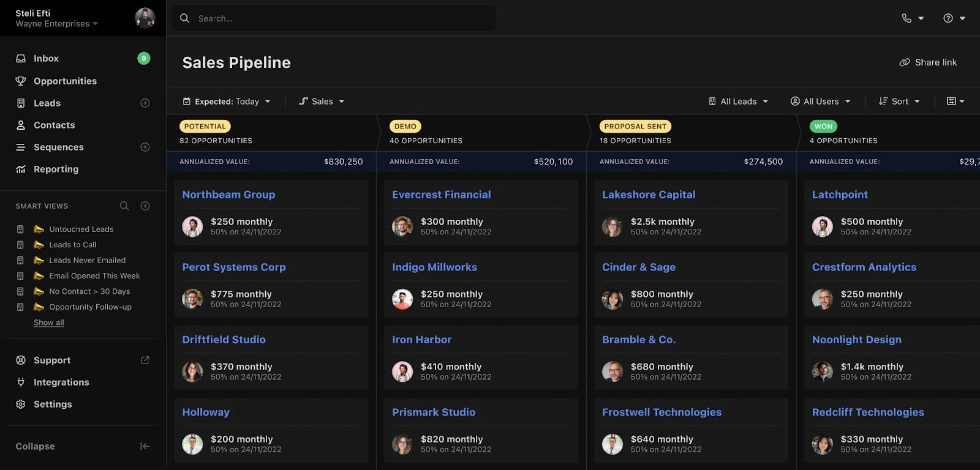Search Smart Views with magnifier icon
This screenshot has width=980, height=470.
pyautogui.click(x=124, y=206)
